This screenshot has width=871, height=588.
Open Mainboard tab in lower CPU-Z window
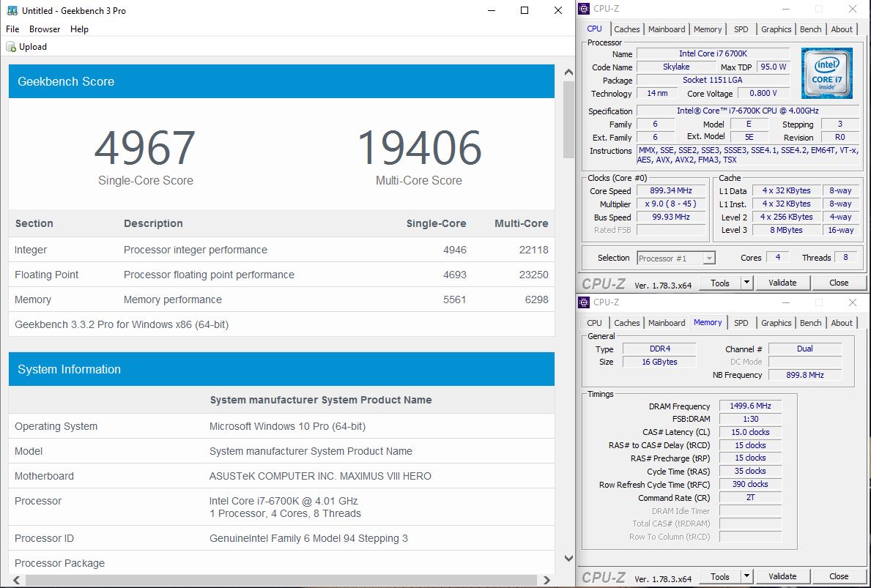tap(667, 323)
